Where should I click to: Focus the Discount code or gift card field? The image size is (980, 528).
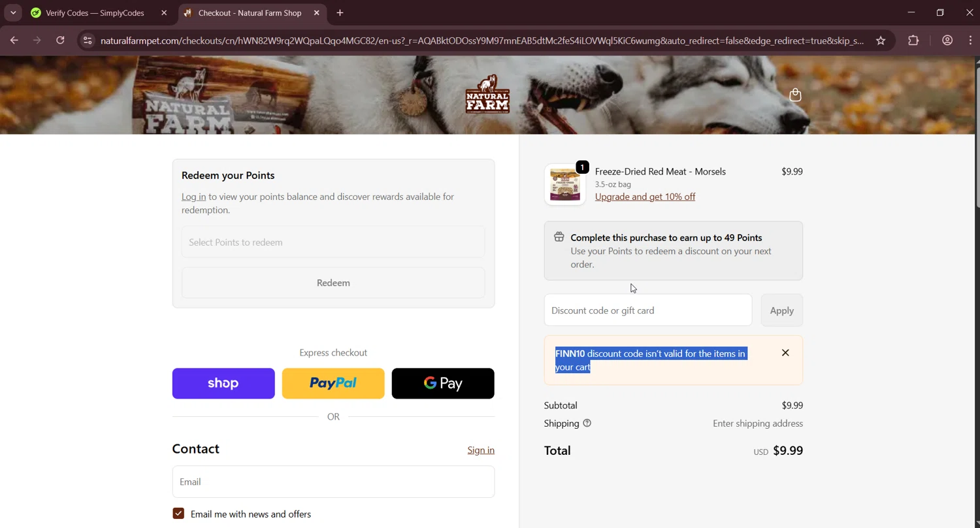coord(648,310)
